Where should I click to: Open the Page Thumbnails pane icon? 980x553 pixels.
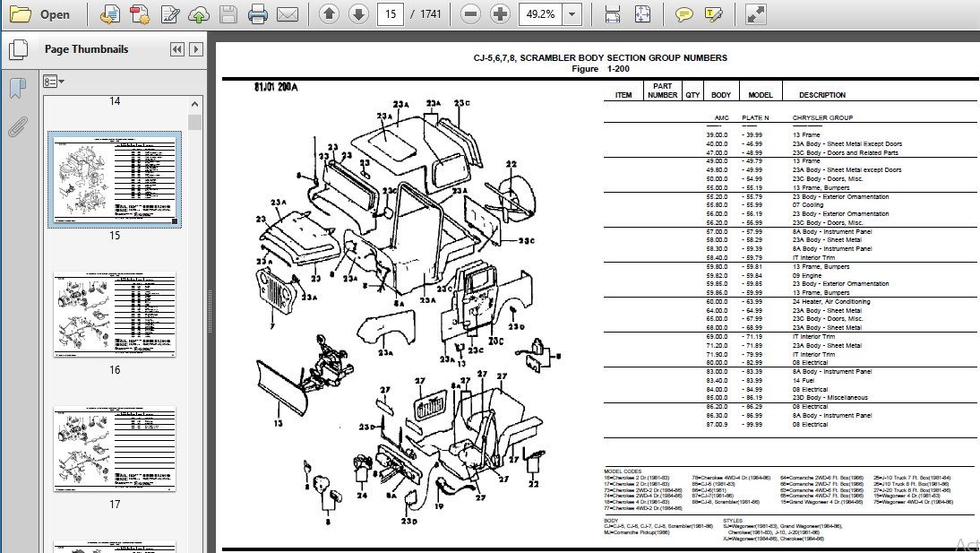point(18,49)
